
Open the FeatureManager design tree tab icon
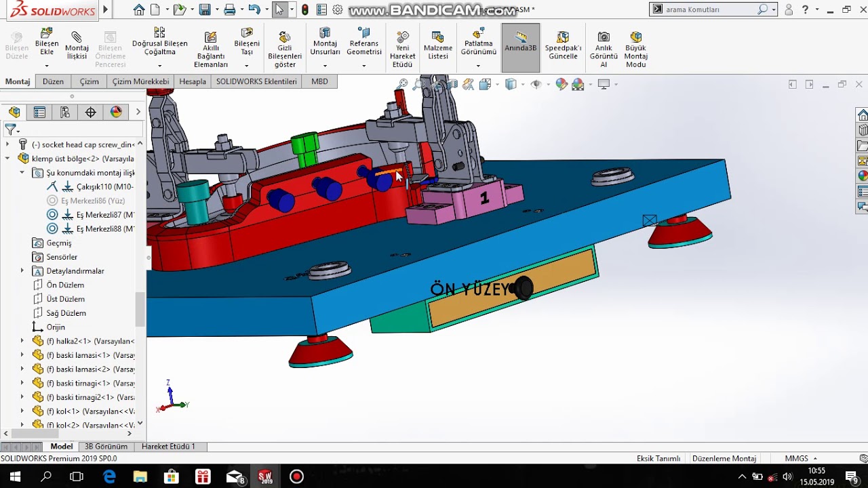[x=14, y=112]
